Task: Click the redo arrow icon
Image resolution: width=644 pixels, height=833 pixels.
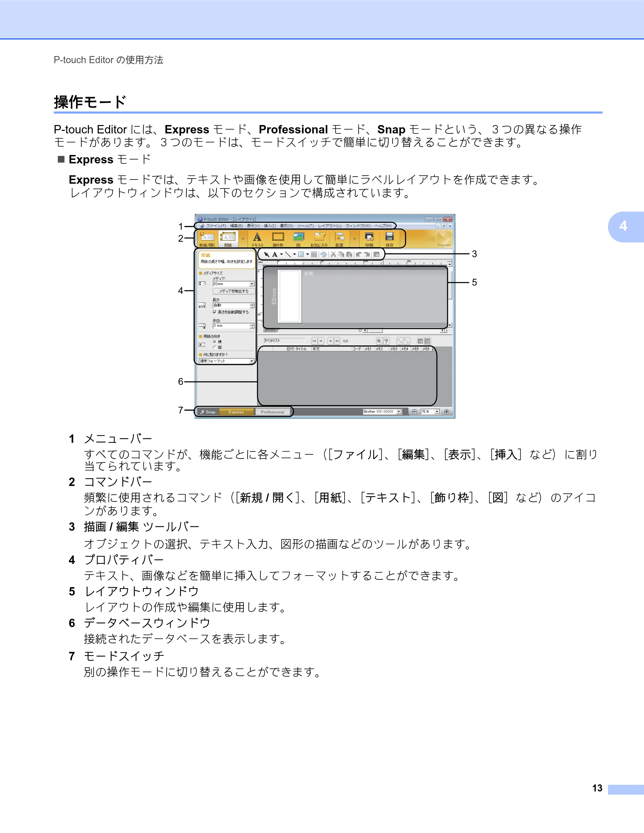Action: 366,254
